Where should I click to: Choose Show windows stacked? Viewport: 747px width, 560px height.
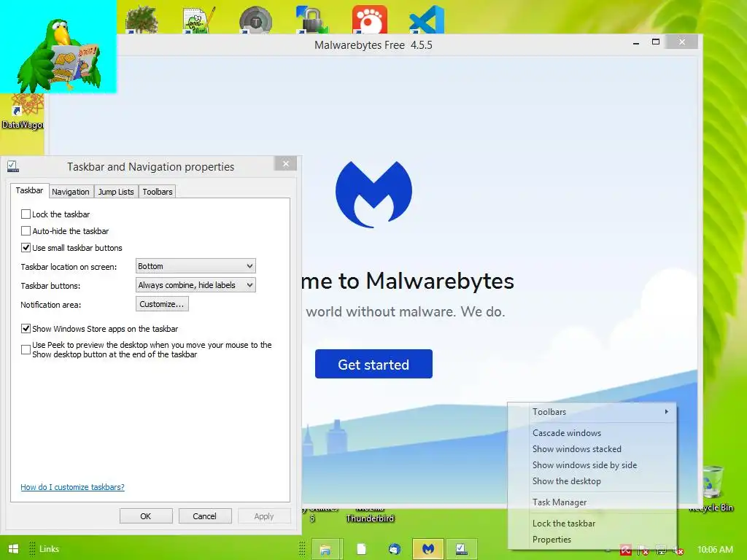coord(592,449)
